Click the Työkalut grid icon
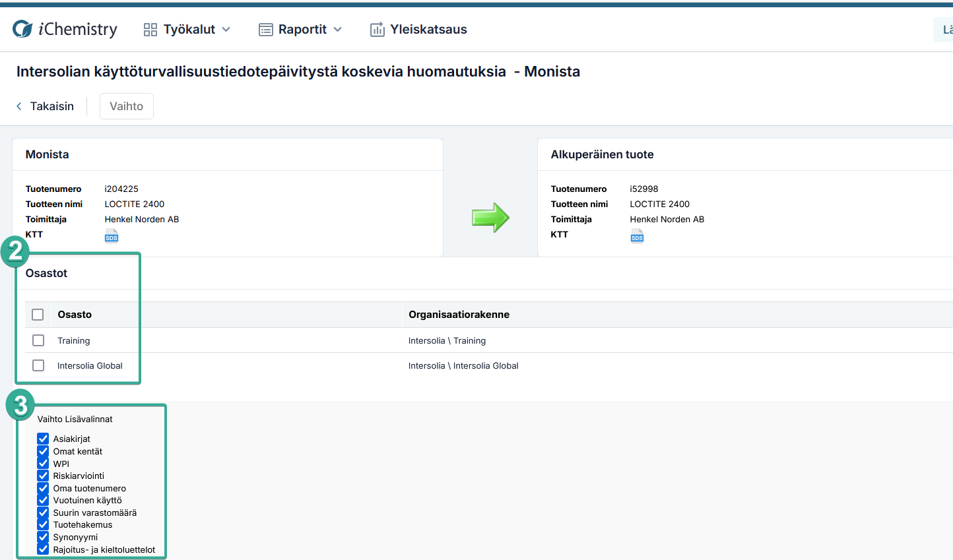 (150, 30)
